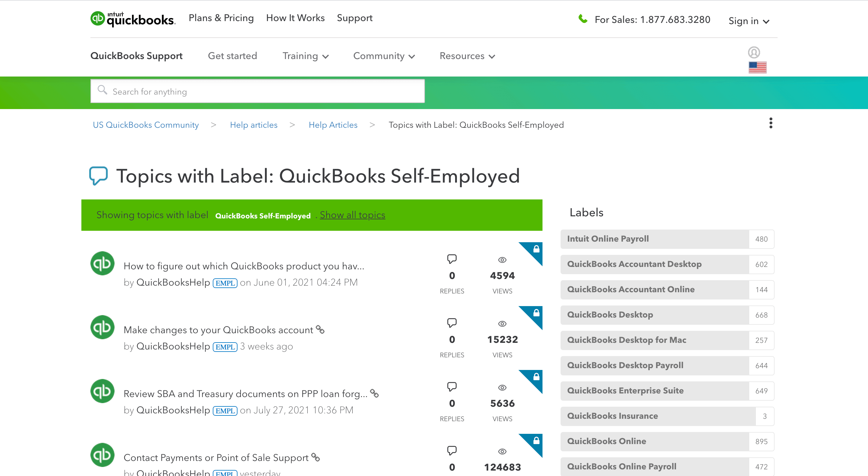Click the link icon next to Contact Payments topic
The width and height of the screenshot is (868, 476).
[315, 457]
